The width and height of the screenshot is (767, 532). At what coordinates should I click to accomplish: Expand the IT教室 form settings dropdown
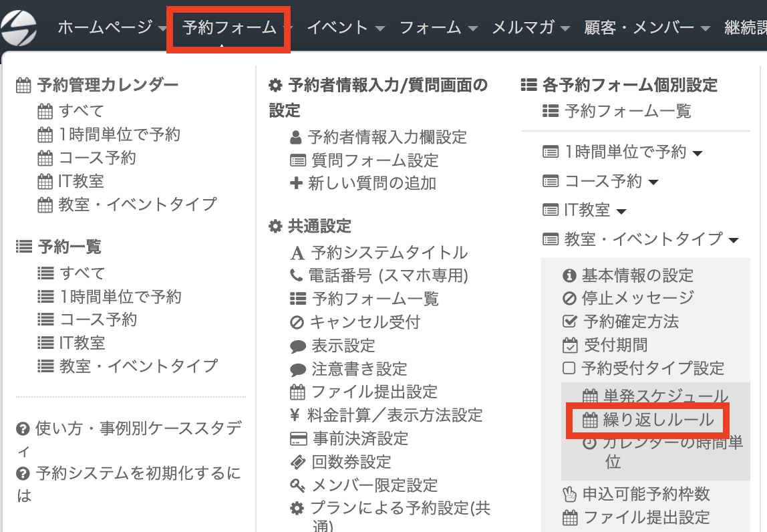pyautogui.click(x=621, y=211)
